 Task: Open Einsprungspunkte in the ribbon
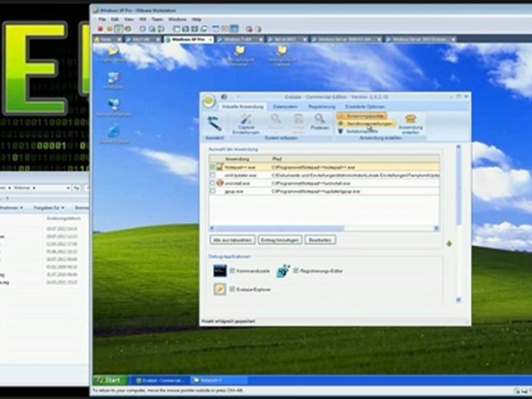[x=362, y=116]
